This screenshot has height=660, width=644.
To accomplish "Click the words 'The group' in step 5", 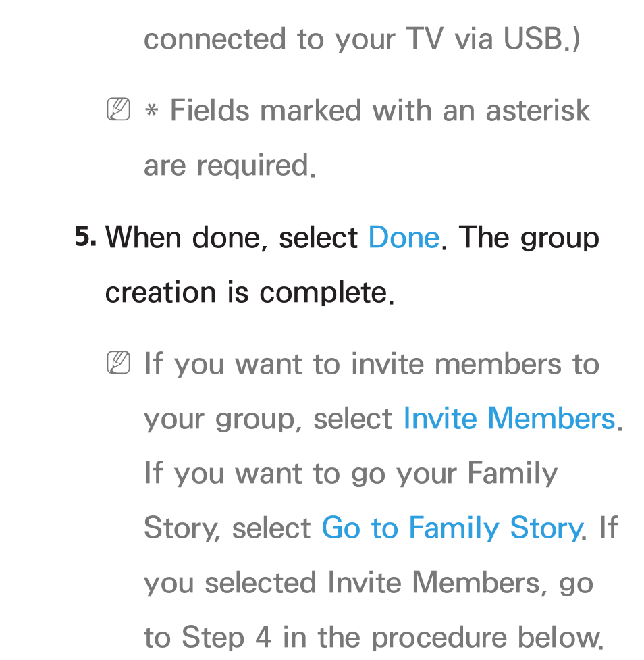I will (529, 238).
